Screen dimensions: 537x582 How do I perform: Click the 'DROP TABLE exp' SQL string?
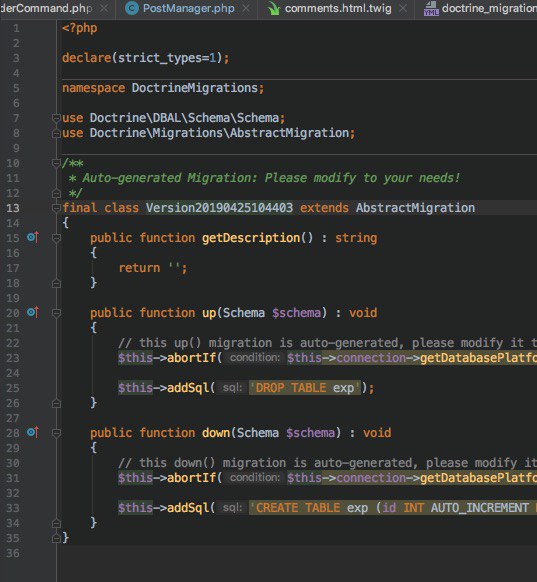(305, 388)
